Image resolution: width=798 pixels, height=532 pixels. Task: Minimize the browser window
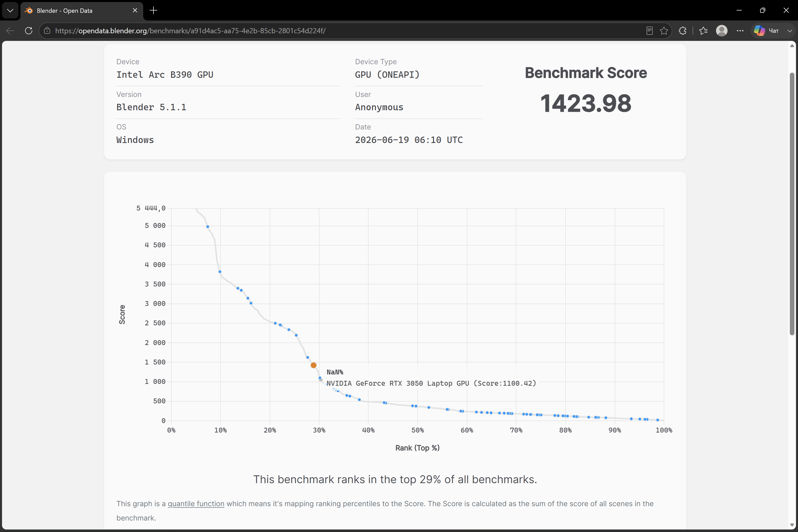(x=739, y=10)
